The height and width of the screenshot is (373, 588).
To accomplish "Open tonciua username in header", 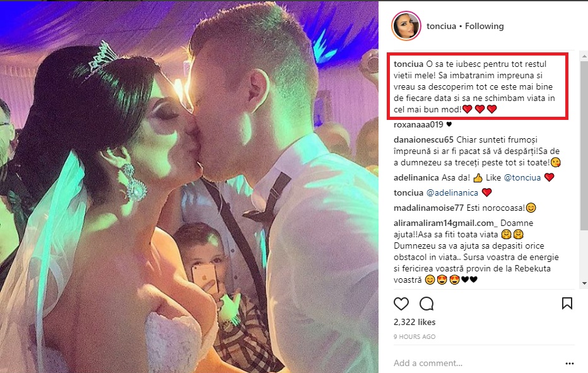I will tap(441, 26).
